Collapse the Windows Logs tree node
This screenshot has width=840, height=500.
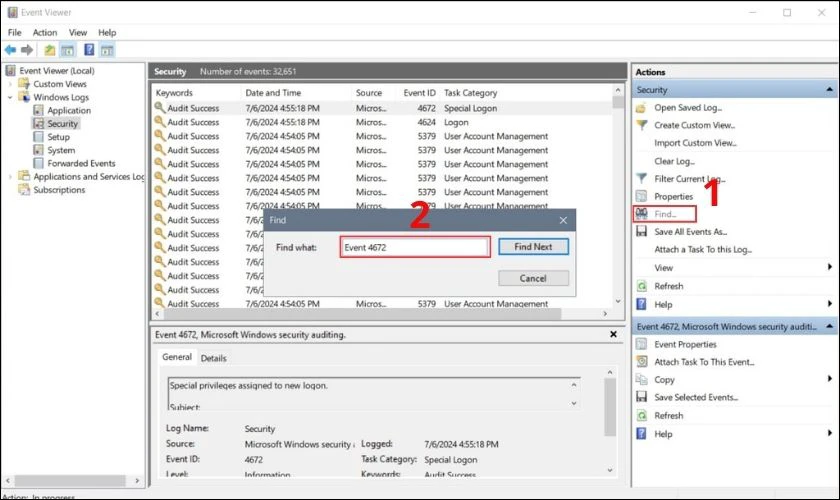click(x=11, y=98)
